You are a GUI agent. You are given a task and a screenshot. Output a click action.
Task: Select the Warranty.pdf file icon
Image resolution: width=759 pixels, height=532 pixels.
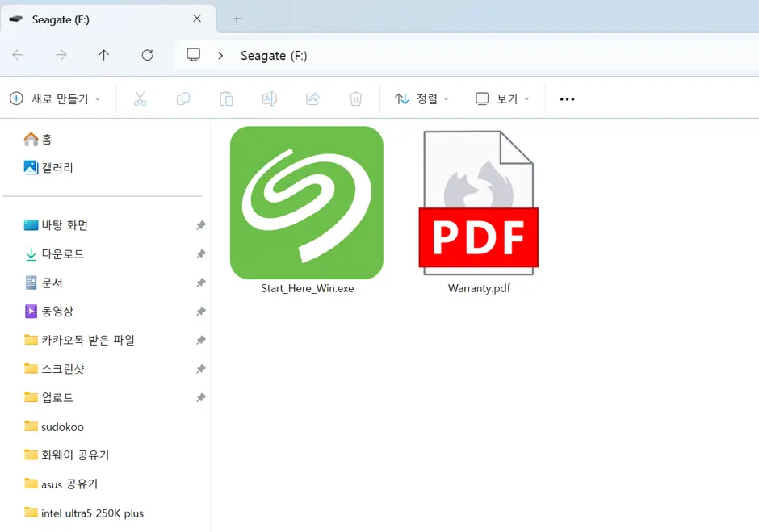point(478,203)
